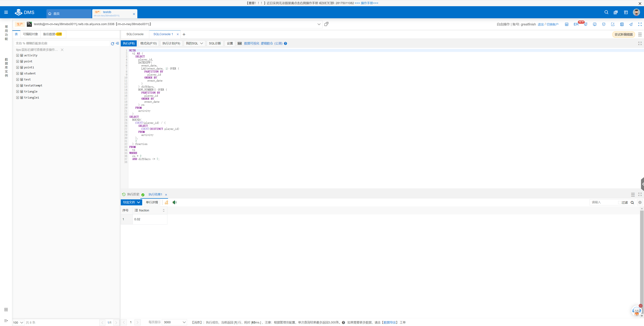Screen dimensions: 644x326
Task: Open the hamburger menu beside DMS logo
Action: [x=6, y=12]
